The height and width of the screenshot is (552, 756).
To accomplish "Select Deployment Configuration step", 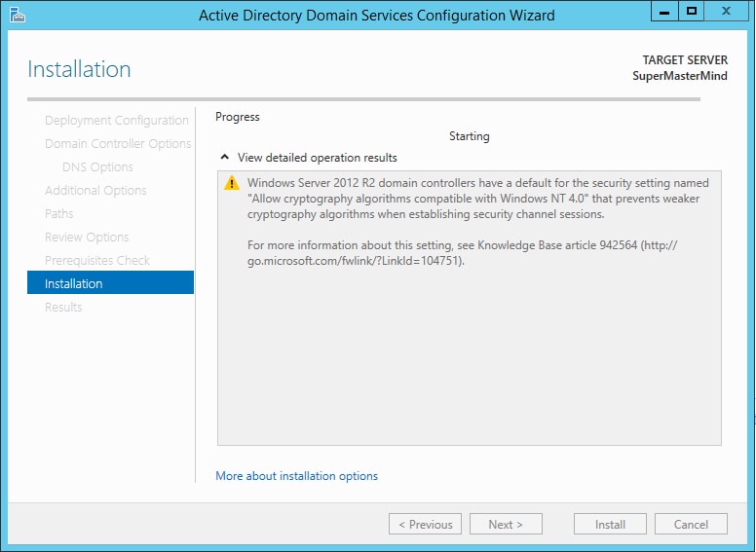I will point(117,121).
